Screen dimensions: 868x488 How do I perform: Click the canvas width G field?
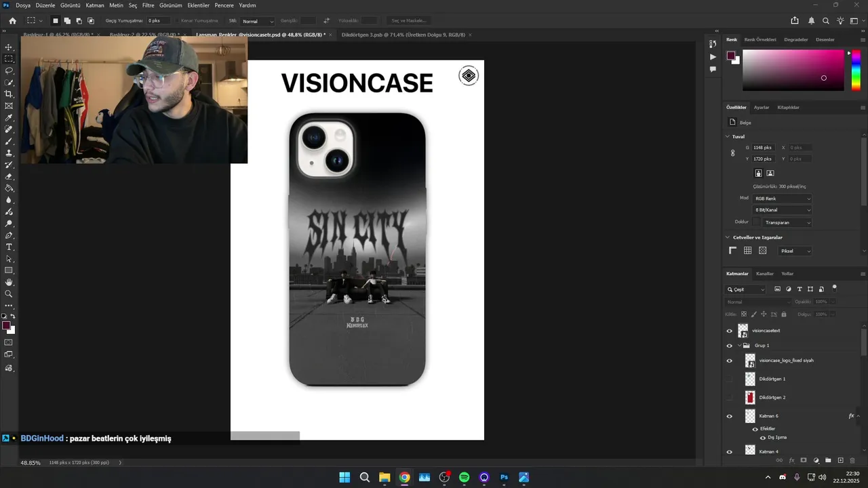pos(763,147)
